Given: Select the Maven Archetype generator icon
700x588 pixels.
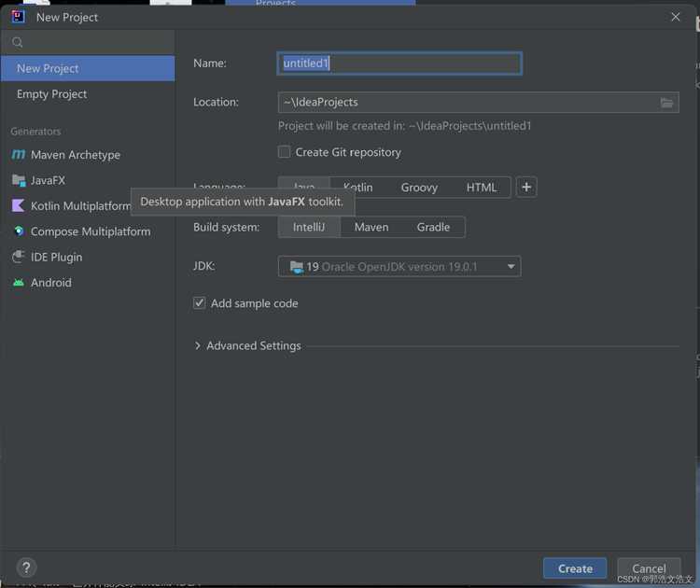Looking at the screenshot, I should click(19, 155).
